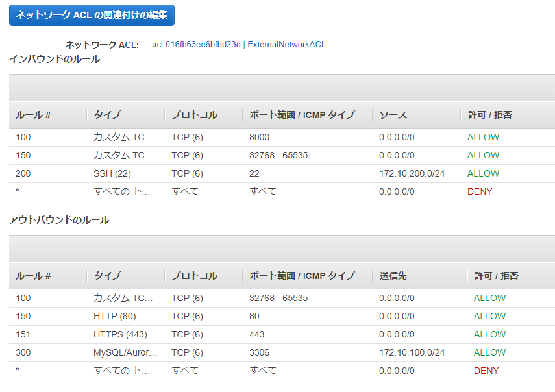Viewport: 555px width, 392px height.
Task: Select outbound MySQL/Auror... type cell
Action: click(125, 352)
